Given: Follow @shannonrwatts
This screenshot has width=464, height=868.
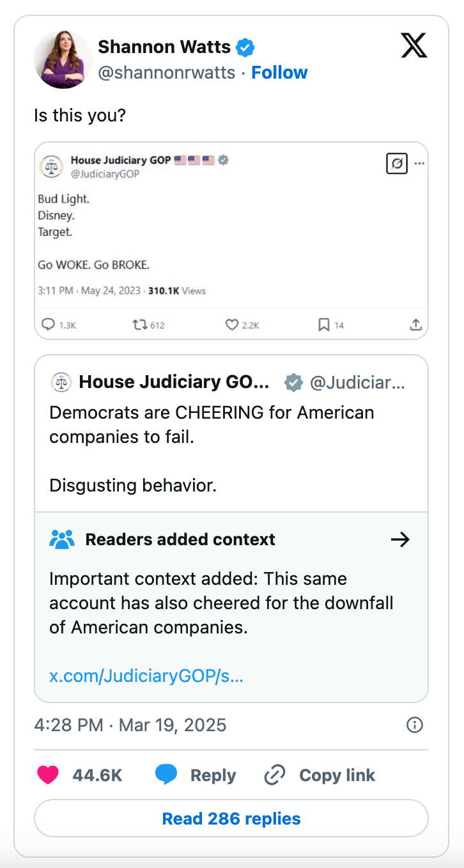Looking at the screenshot, I should [x=279, y=72].
